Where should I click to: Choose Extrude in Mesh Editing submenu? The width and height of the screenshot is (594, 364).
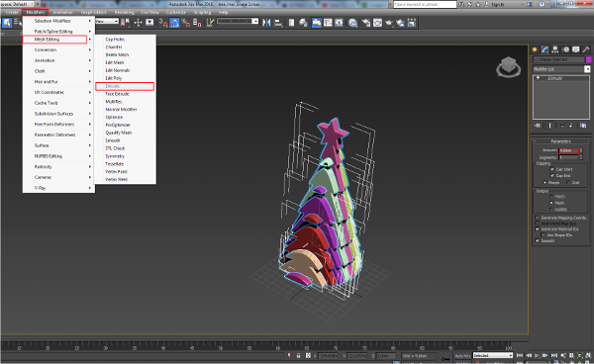coord(125,86)
